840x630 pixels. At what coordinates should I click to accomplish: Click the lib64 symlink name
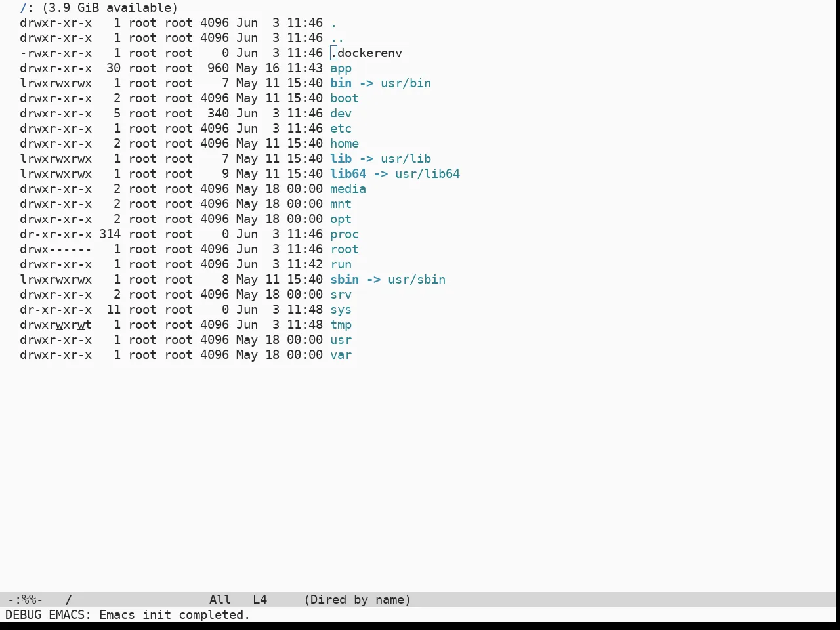click(348, 174)
